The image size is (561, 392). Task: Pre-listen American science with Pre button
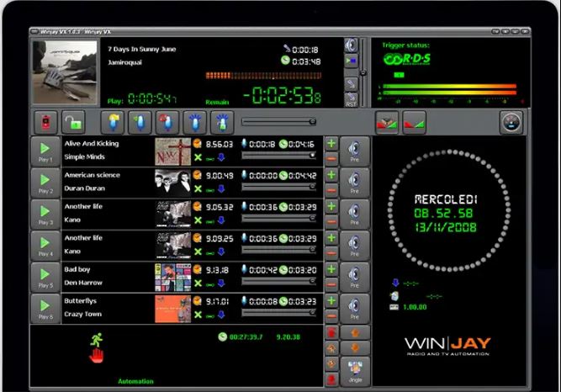pyautogui.click(x=354, y=183)
